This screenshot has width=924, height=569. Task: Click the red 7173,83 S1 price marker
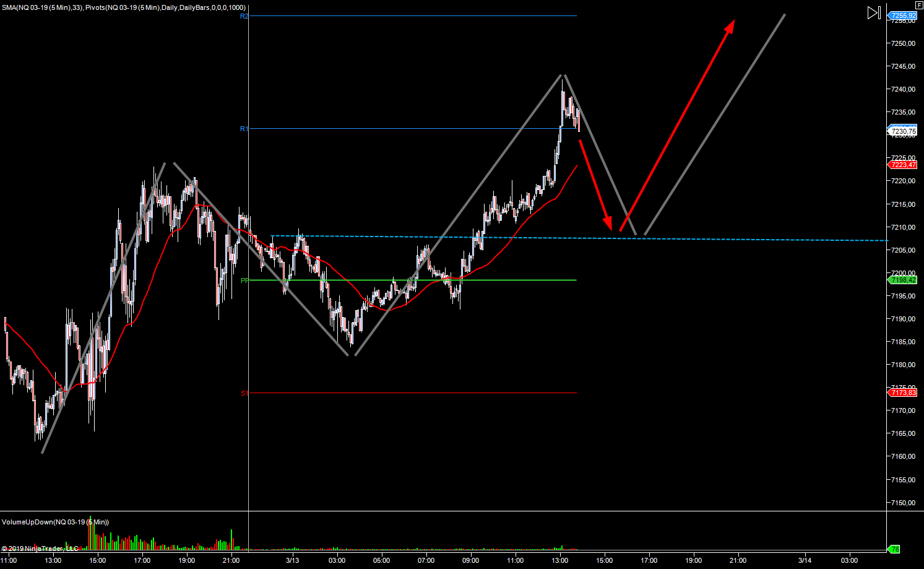[903, 393]
